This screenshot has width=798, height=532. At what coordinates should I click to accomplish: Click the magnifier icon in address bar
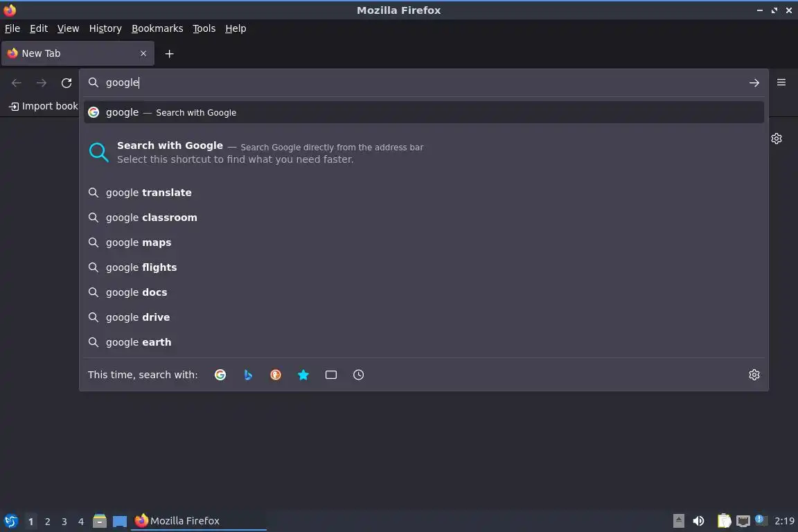click(x=93, y=82)
